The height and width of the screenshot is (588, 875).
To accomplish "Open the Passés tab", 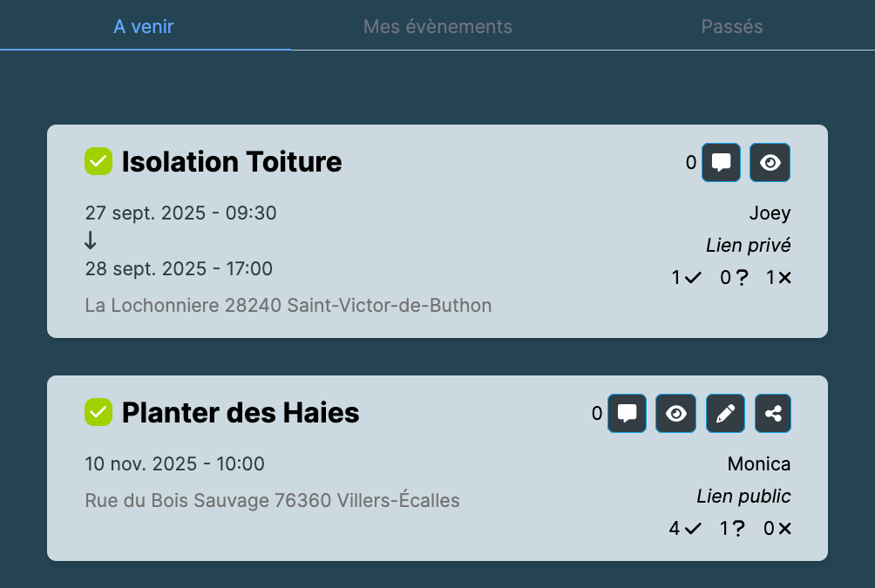I will coord(732,26).
